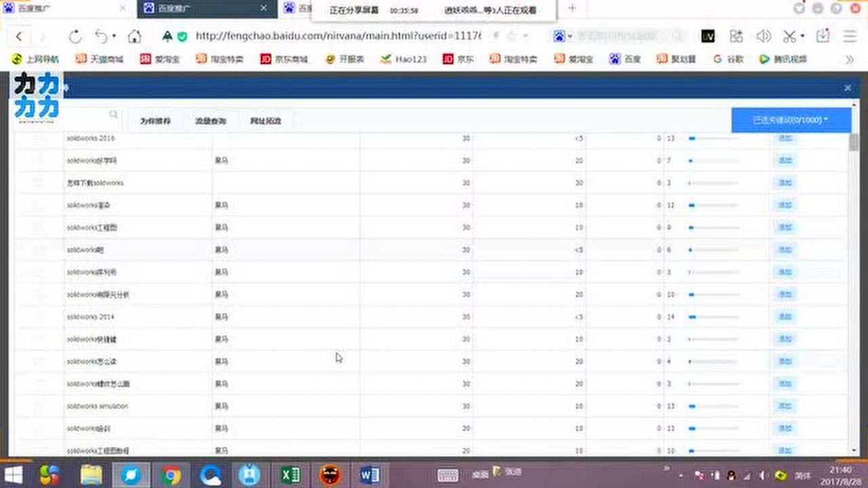868x488 pixels.
Task: Click competition bar in solidworks simulation row
Action: point(713,406)
